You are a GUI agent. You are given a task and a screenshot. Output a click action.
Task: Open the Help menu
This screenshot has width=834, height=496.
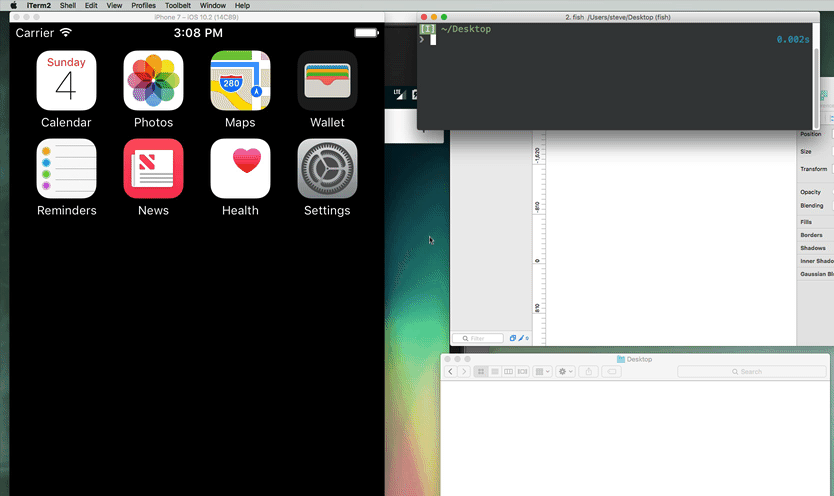(x=242, y=5)
